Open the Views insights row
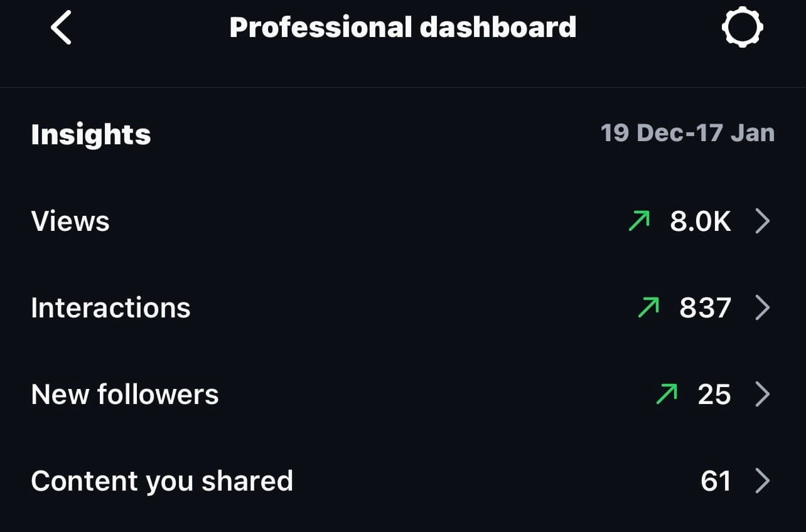The image size is (806, 532). (x=70, y=221)
